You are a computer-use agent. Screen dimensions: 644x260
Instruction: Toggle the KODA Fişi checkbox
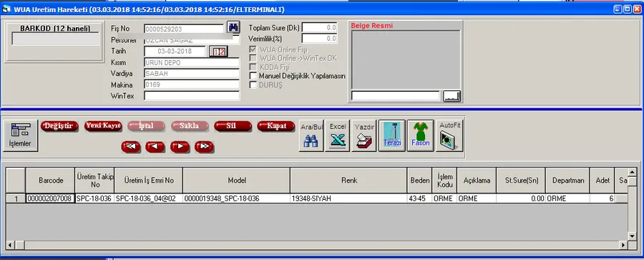click(253, 67)
